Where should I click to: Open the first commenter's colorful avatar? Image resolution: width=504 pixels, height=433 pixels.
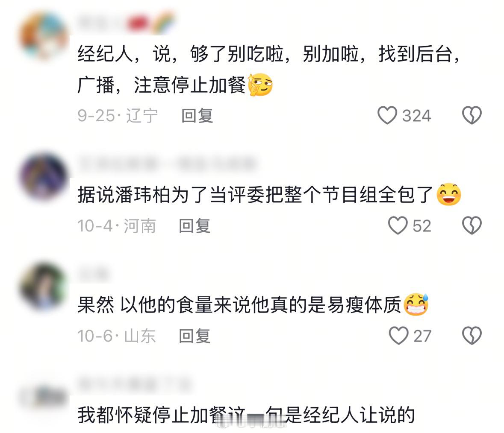coord(44,36)
